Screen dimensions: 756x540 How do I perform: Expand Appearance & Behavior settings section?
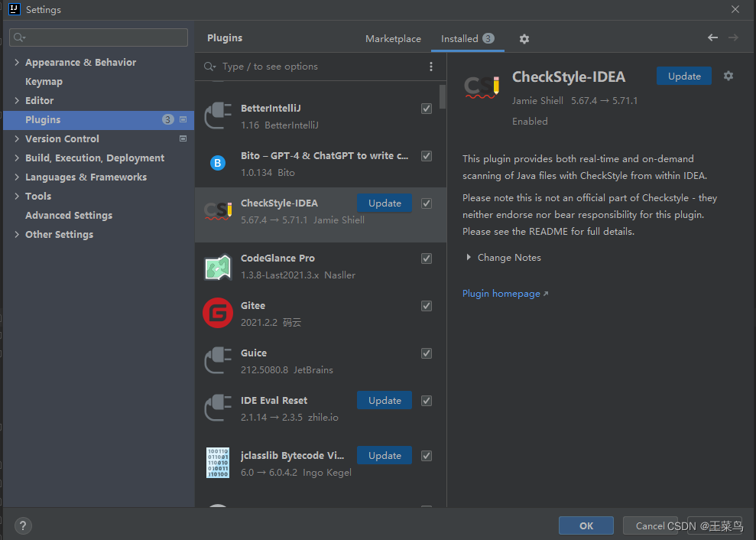point(17,62)
